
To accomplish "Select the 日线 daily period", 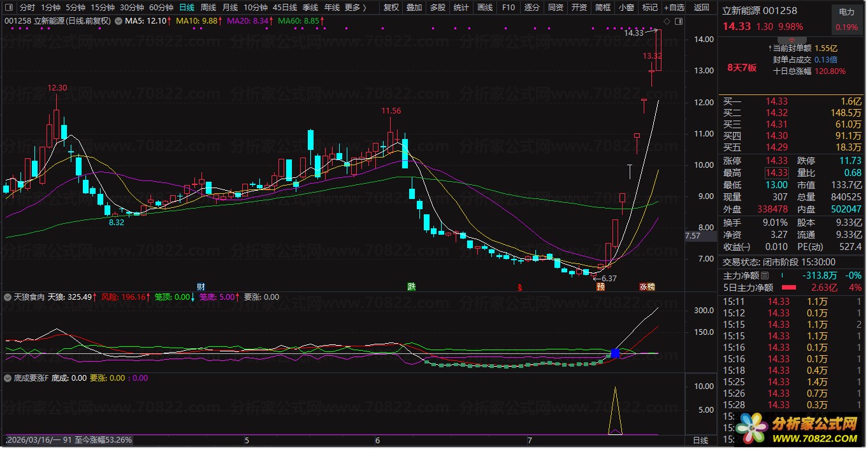I will point(187,8).
